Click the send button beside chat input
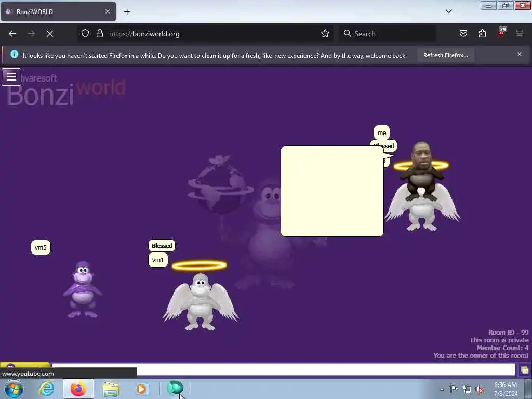Image resolution: width=532 pixels, height=399 pixels. (524, 370)
